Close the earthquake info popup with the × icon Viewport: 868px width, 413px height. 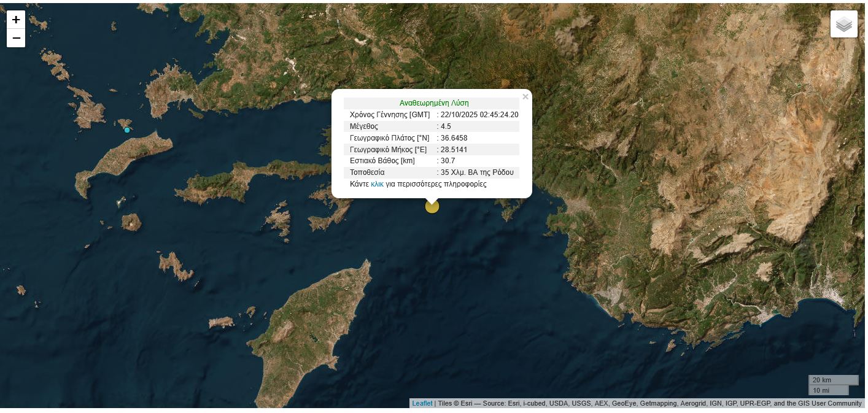pyautogui.click(x=525, y=96)
